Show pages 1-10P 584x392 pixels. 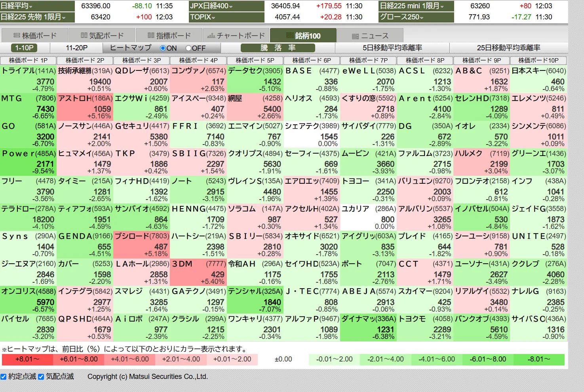tap(24, 48)
